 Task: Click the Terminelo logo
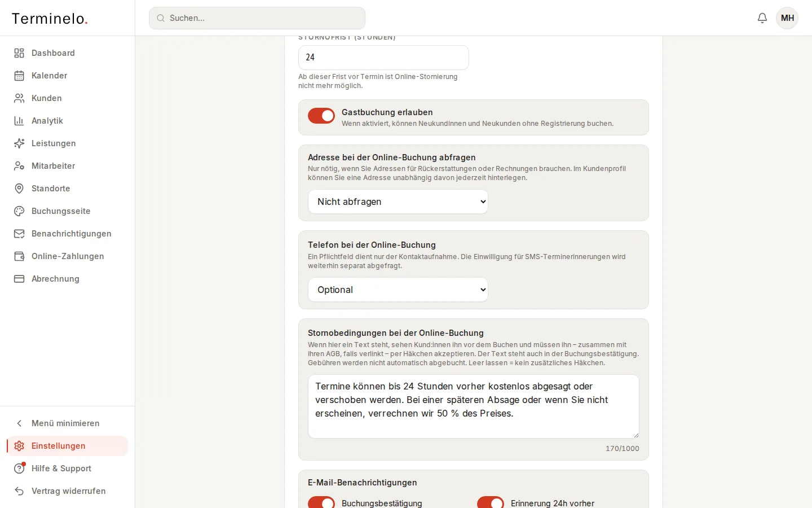coord(50,19)
